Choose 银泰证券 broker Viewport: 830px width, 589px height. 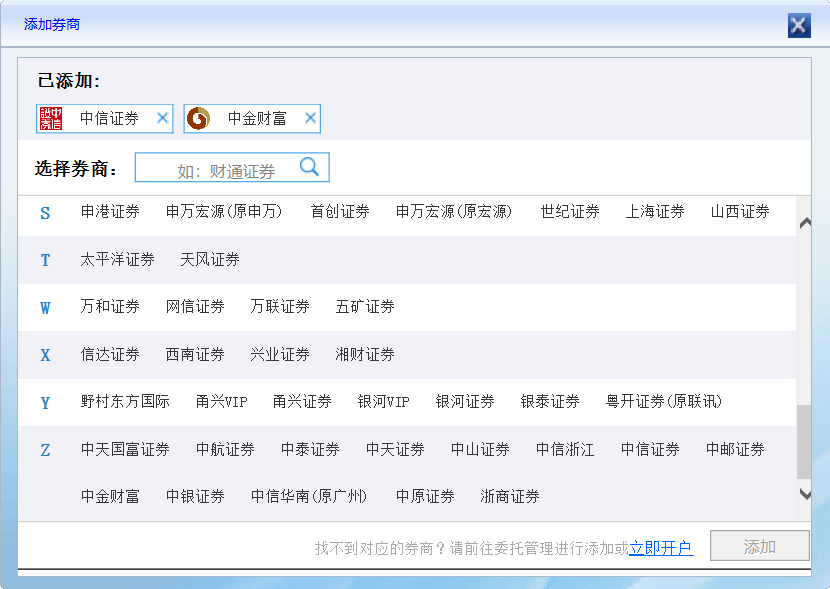click(550, 401)
